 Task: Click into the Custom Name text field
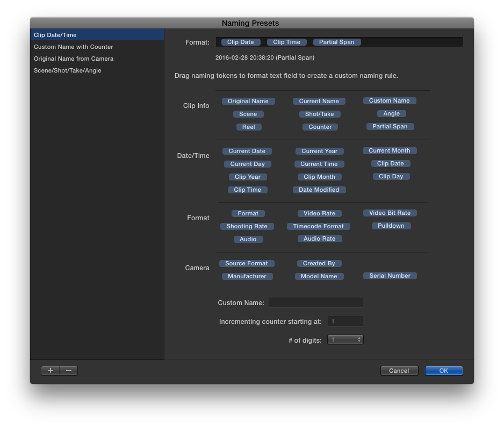click(x=315, y=303)
